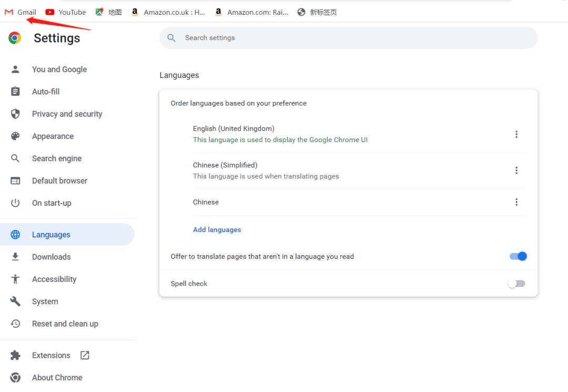Screen dimensions: 568x392
Task: Open Gmail from the bookmarks bar
Action: click(x=20, y=12)
